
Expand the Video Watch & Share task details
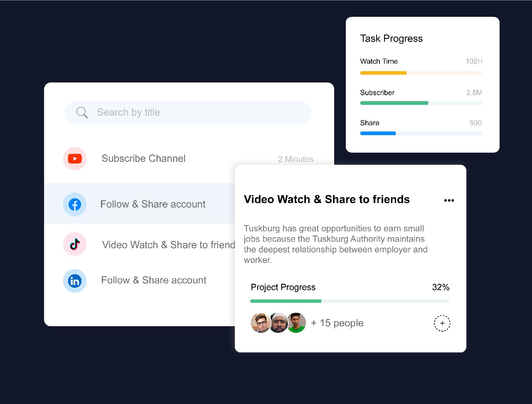[166, 245]
